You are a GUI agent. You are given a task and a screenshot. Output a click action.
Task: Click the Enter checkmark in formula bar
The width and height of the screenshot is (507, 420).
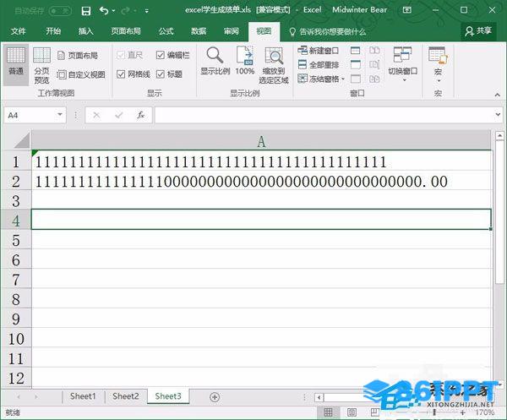118,115
